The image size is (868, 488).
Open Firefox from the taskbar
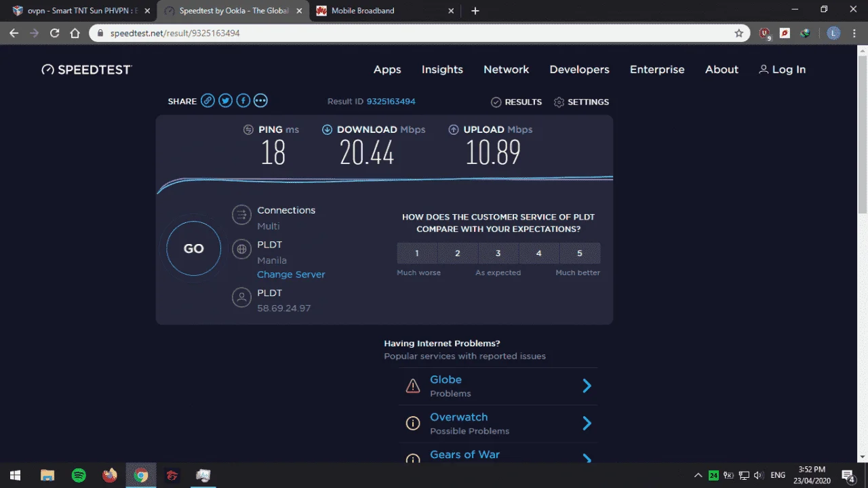tap(110, 475)
